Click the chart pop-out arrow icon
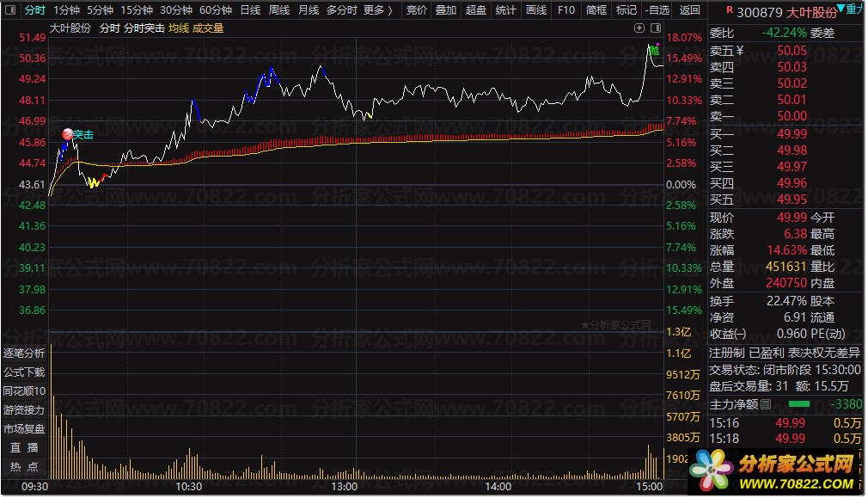Image resolution: width=868 pixels, height=498 pixels. click(x=639, y=28)
